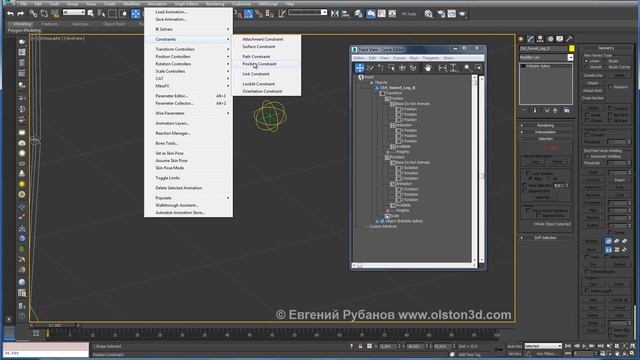Collapse the Transform node in Track View
This screenshot has height=360, width=640.
point(382,93)
